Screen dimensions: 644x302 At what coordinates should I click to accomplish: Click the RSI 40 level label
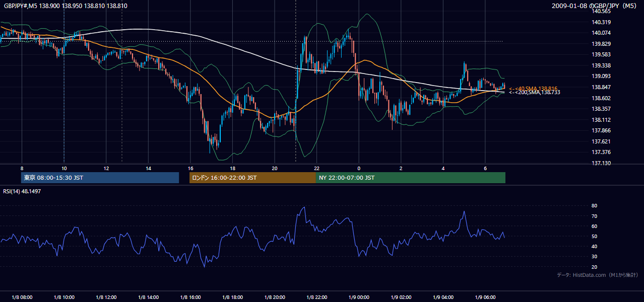595,247
